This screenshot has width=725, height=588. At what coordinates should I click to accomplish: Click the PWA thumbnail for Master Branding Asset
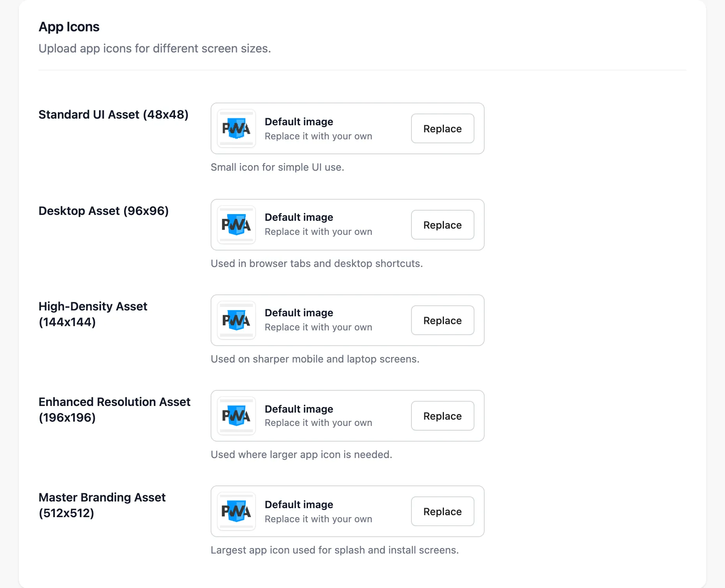click(236, 511)
